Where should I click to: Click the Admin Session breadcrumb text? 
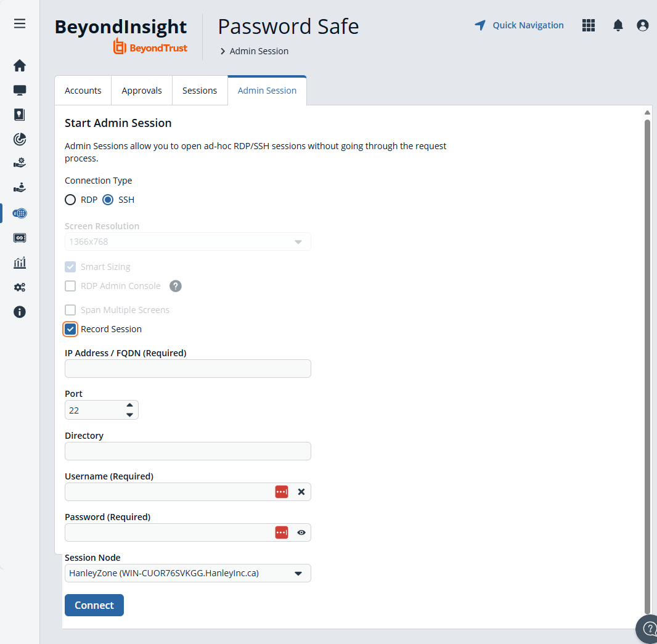coord(259,51)
